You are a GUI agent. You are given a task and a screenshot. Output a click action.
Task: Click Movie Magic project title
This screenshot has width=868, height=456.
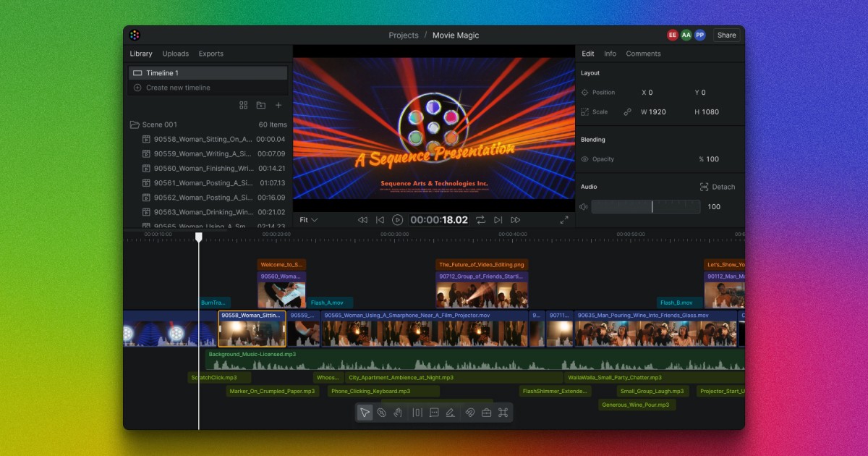[x=456, y=35]
